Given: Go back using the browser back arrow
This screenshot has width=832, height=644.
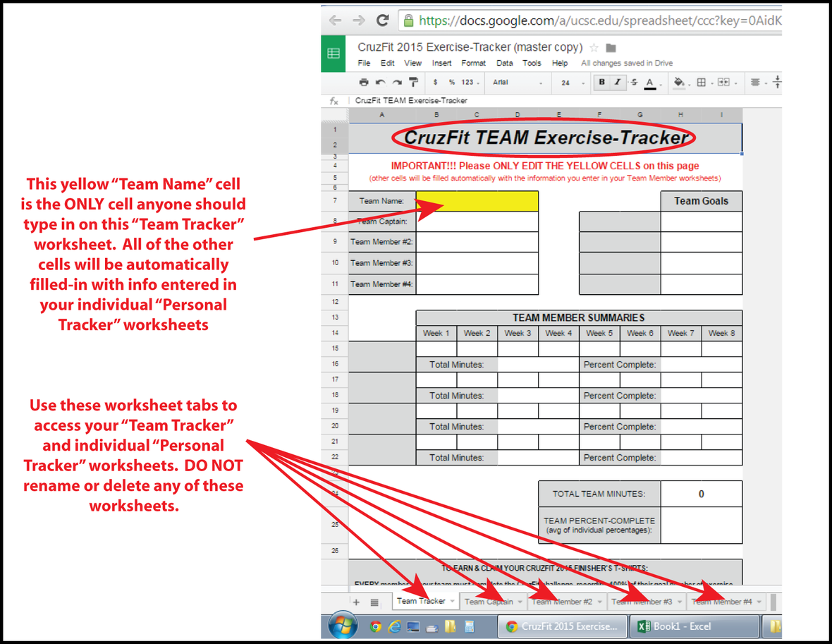Looking at the screenshot, I should (x=335, y=20).
